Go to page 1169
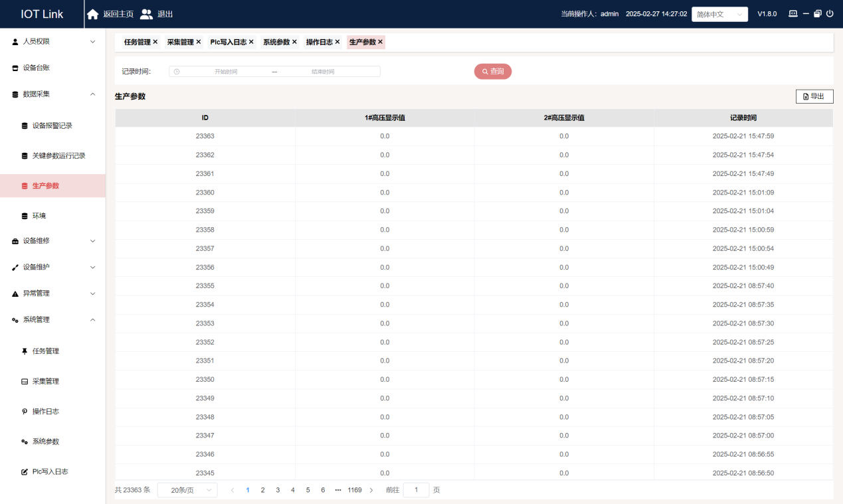This screenshot has width=843, height=504. [355, 490]
